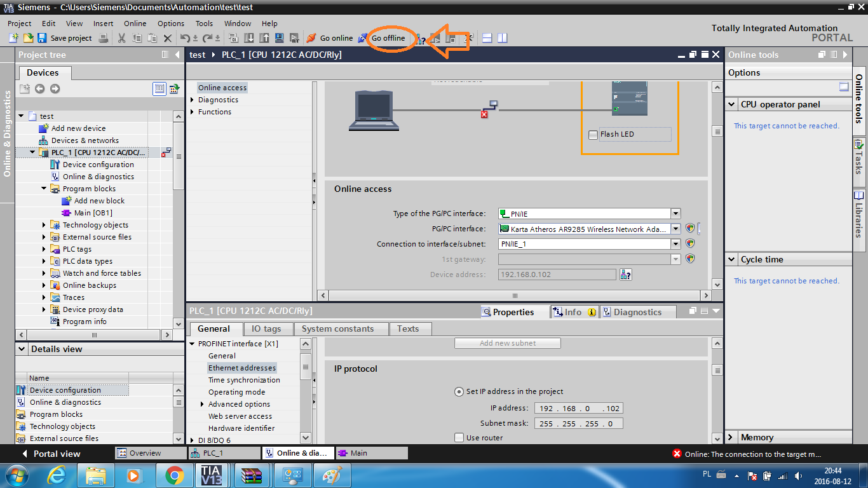Click the Print toolbar icon
Image resolution: width=868 pixels, height=488 pixels.
(x=104, y=38)
